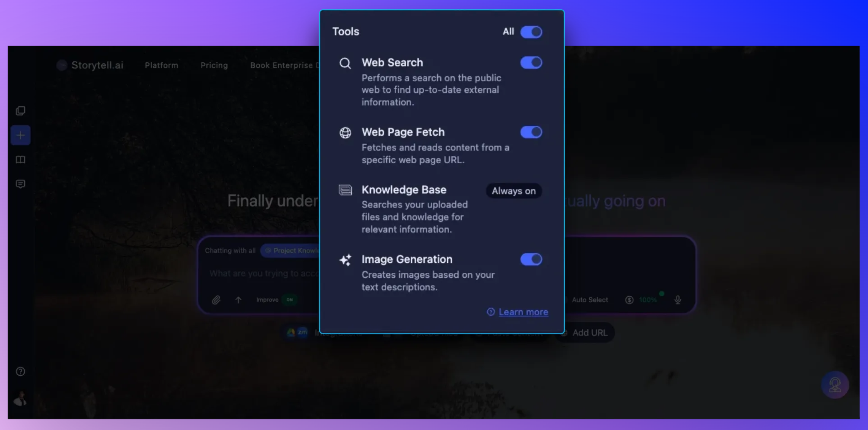The width and height of the screenshot is (868, 430).
Task: Open the support chat bubble icon
Action: click(835, 385)
